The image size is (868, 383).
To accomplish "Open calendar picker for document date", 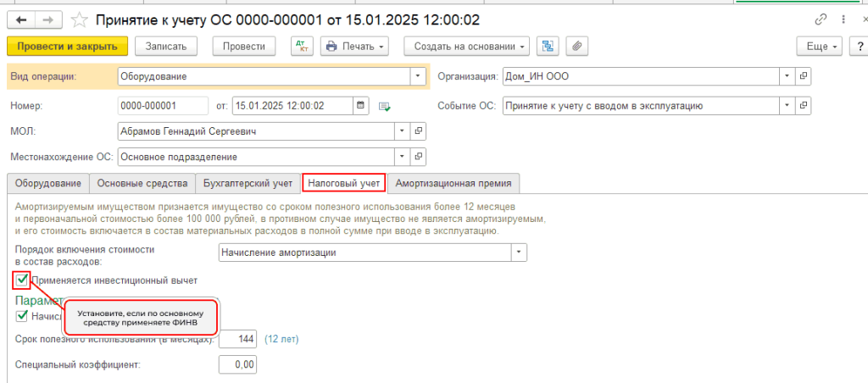I will [x=360, y=105].
